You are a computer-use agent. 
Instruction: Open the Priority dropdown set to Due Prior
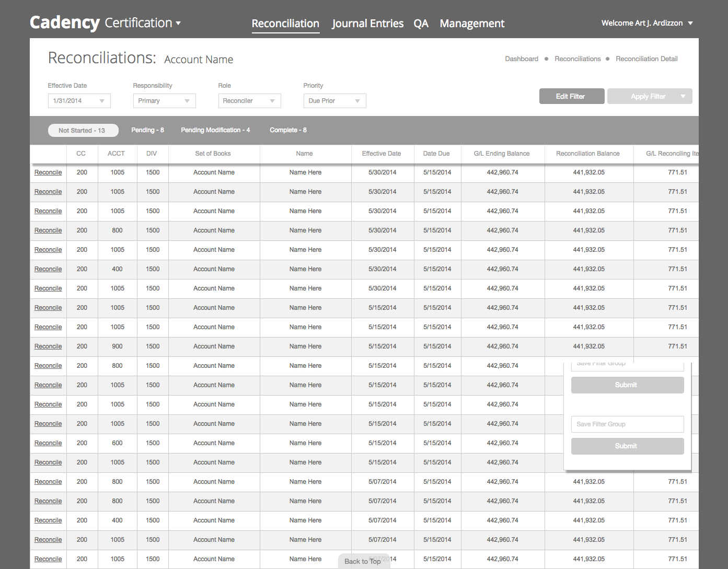pos(334,100)
